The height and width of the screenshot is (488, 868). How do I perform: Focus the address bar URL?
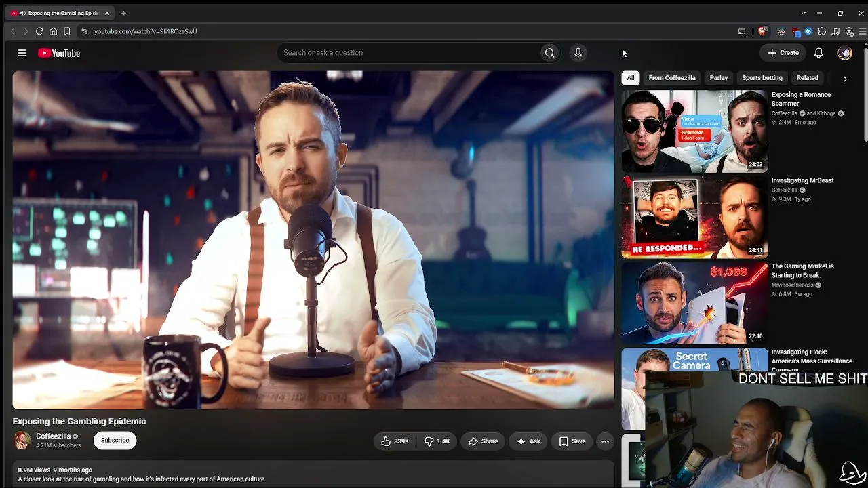pos(146,31)
